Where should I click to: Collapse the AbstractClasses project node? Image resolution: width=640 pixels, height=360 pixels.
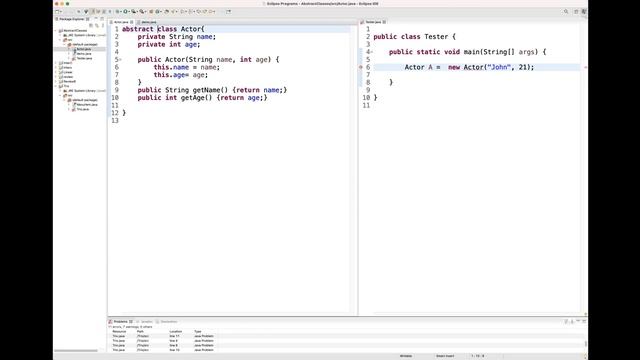56,31
